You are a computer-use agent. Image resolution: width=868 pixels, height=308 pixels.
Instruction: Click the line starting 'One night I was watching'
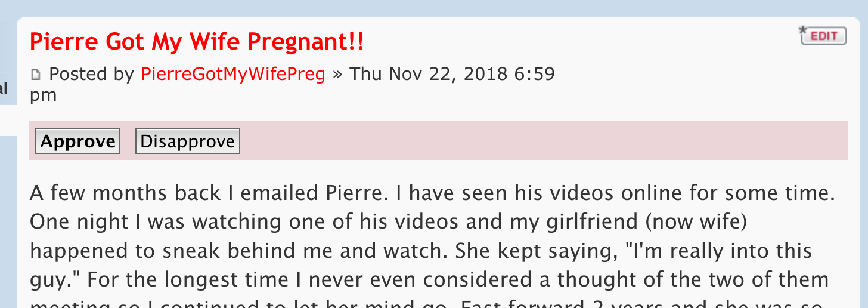(x=387, y=221)
